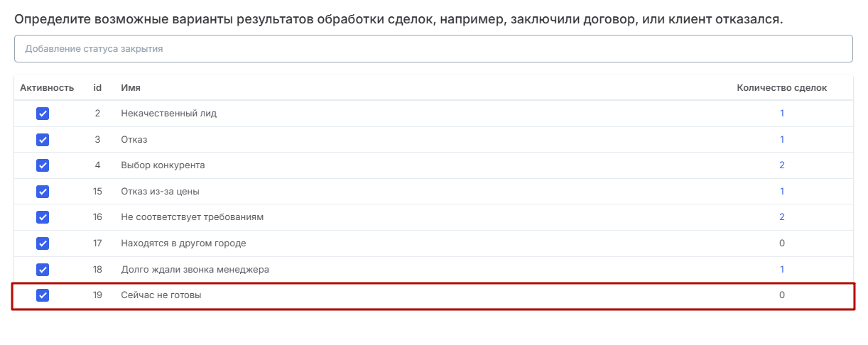
Task: Click the Количество сделок column header
Action: click(x=781, y=88)
